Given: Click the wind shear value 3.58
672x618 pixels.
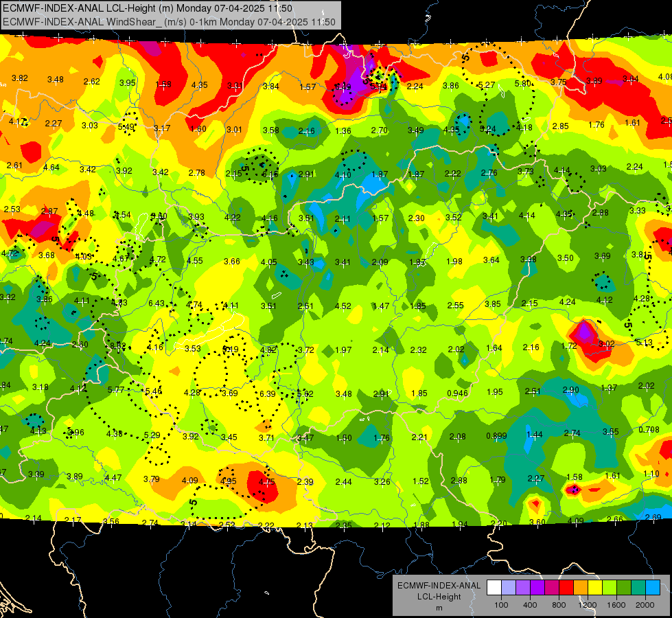Looking at the screenshot, I should click(x=271, y=130).
